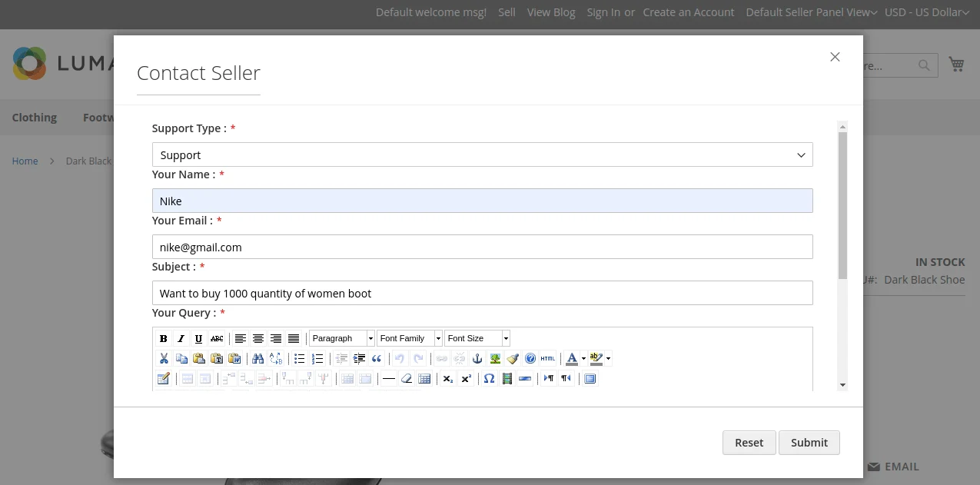This screenshot has width=980, height=485.
Task: Toggle the underline formatting button
Action: tap(198, 339)
